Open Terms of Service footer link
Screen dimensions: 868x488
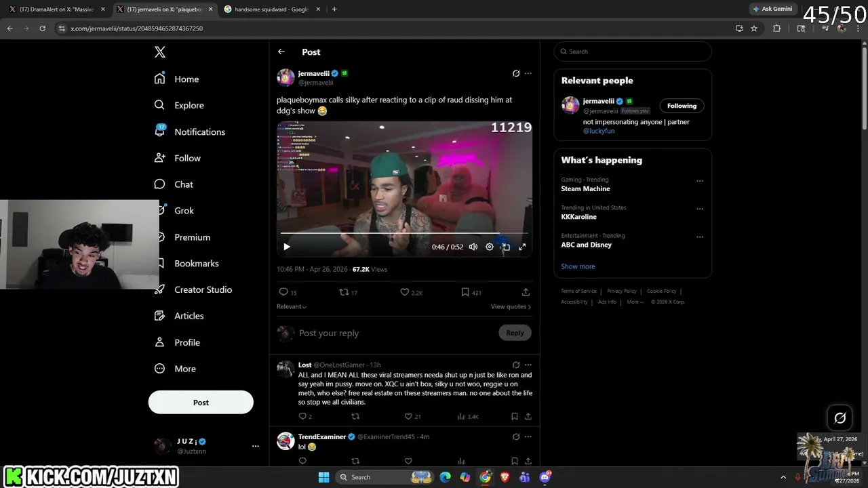coord(578,291)
